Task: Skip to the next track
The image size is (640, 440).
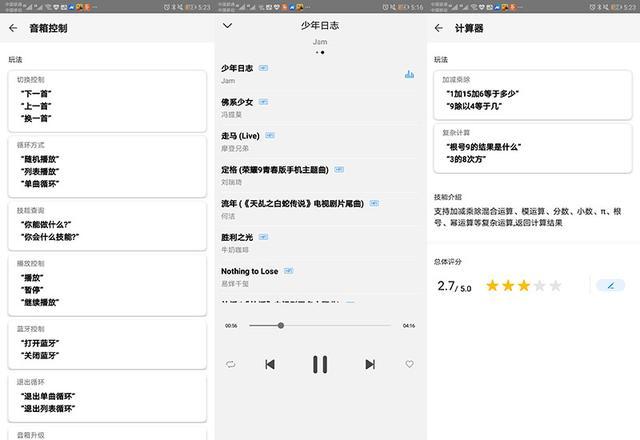Action: click(370, 364)
